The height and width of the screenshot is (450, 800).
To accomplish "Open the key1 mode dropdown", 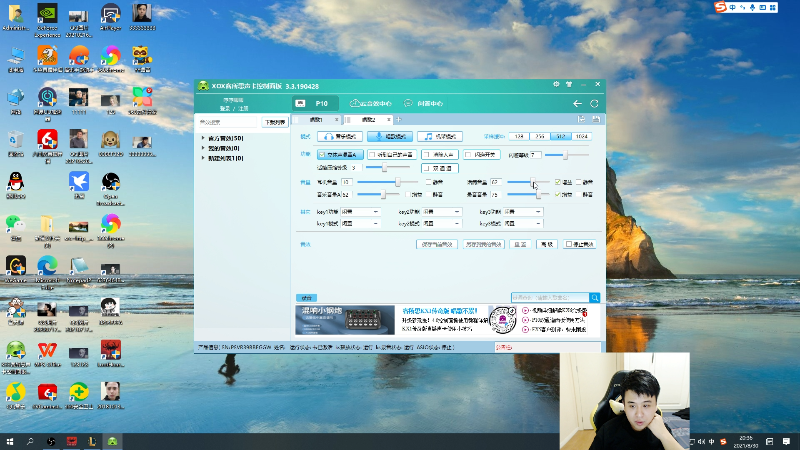I will pyautogui.click(x=361, y=223).
